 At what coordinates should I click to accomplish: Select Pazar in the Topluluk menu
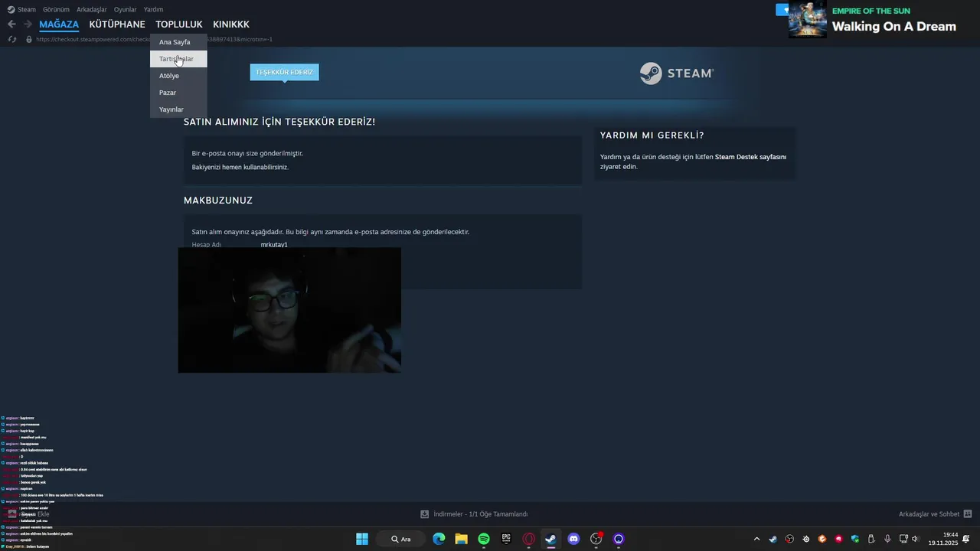pos(178,93)
